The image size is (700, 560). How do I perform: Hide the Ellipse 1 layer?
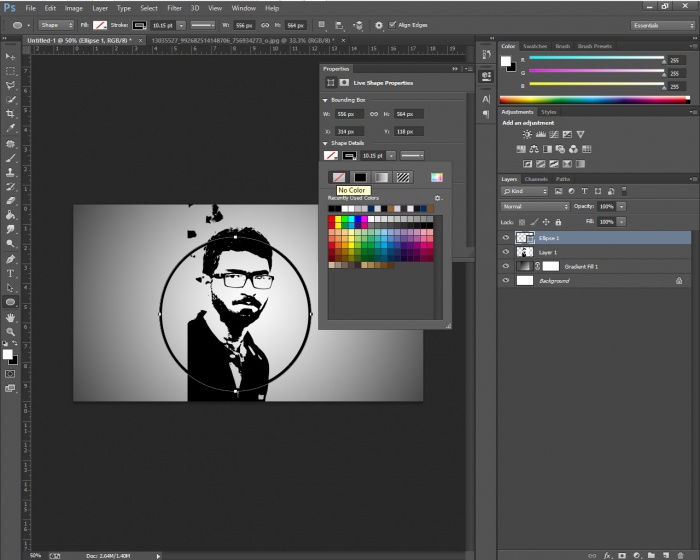505,238
